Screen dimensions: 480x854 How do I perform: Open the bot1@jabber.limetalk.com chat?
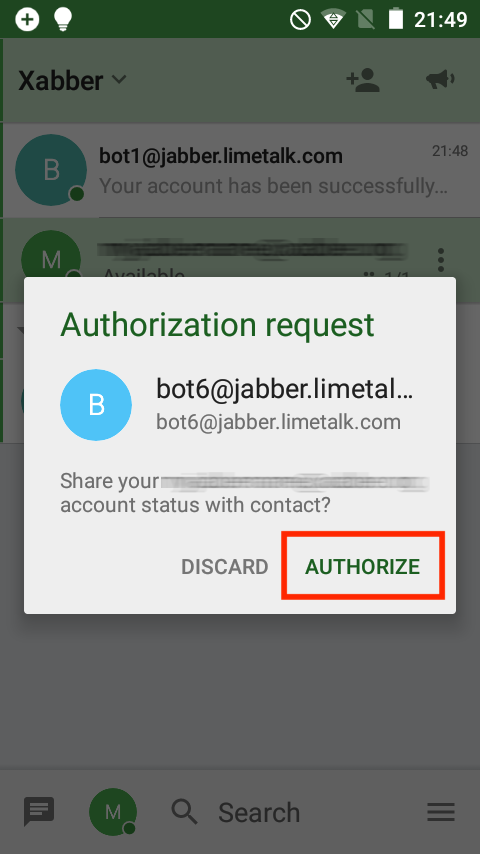240,170
